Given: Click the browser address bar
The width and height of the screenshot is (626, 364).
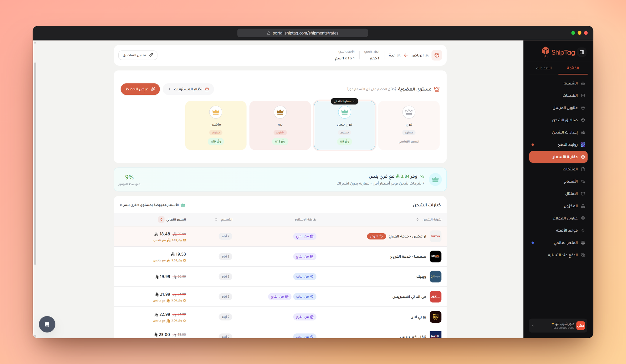Looking at the screenshot, I should click(302, 33).
